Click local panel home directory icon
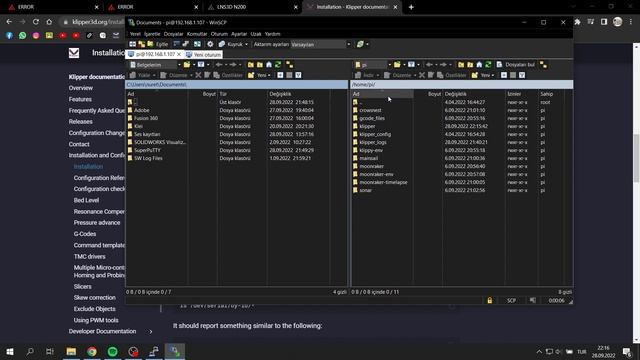Image resolution: width=640 pixels, height=360 pixels. click(269, 65)
